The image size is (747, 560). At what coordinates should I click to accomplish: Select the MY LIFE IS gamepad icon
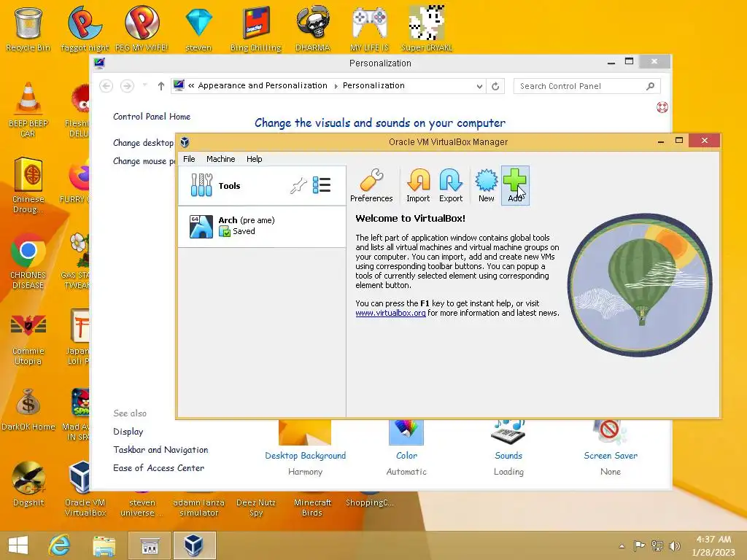point(369,28)
